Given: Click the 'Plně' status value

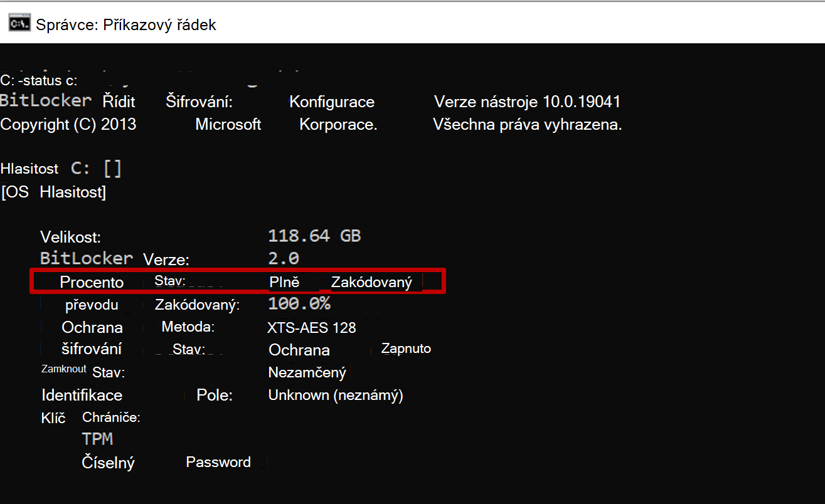Looking at the screenshot, I should tap(284, 282).
